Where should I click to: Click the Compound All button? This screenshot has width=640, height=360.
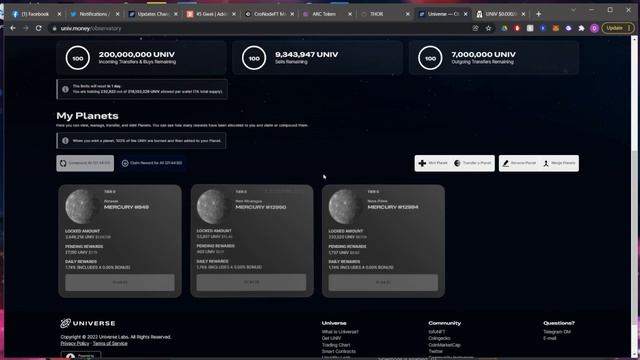coord(85,163)
